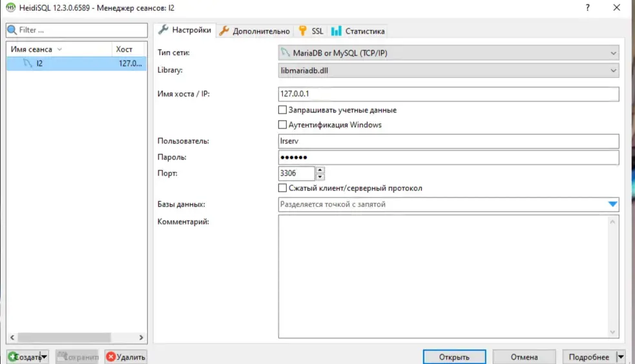Open the Тип сети dropdown

[613, 53]
